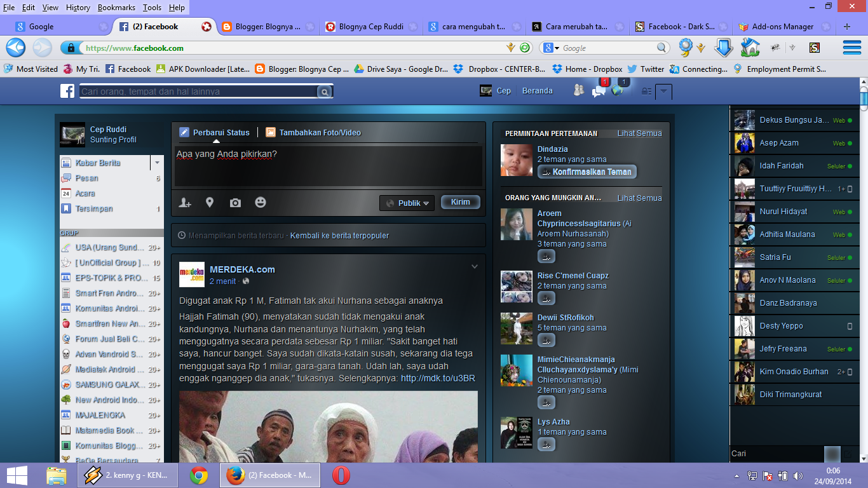Switch to Facebook - Dark S... tab
868x488 pixels.
click(x=682, y=27)
